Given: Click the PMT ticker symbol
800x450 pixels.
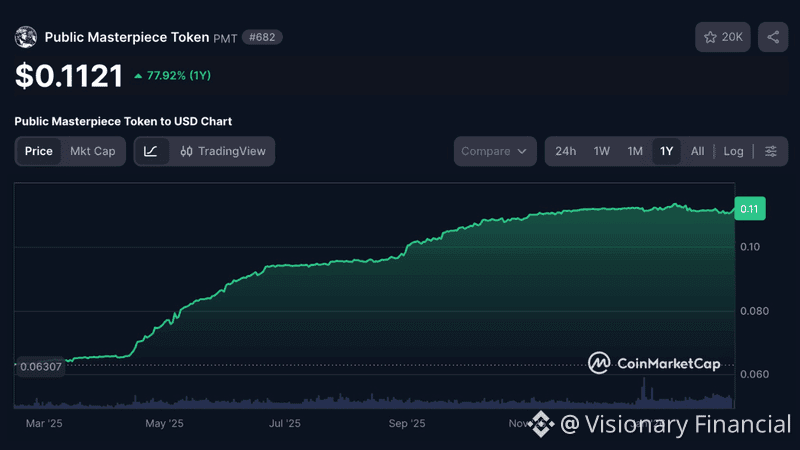Looking at the screenshot, I should [x=225, y=38].
